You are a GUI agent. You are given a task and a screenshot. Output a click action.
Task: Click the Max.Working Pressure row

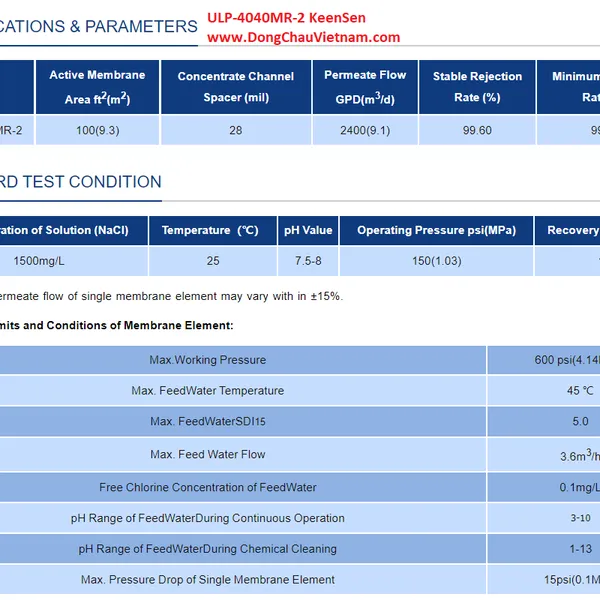point(208,360)
